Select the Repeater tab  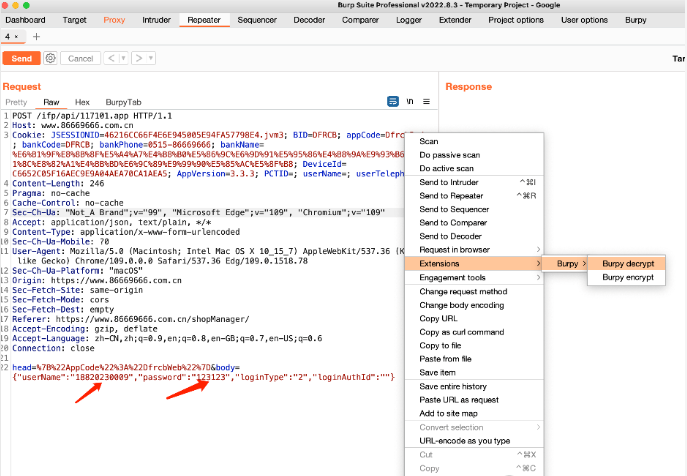click(x=204, y=20)
